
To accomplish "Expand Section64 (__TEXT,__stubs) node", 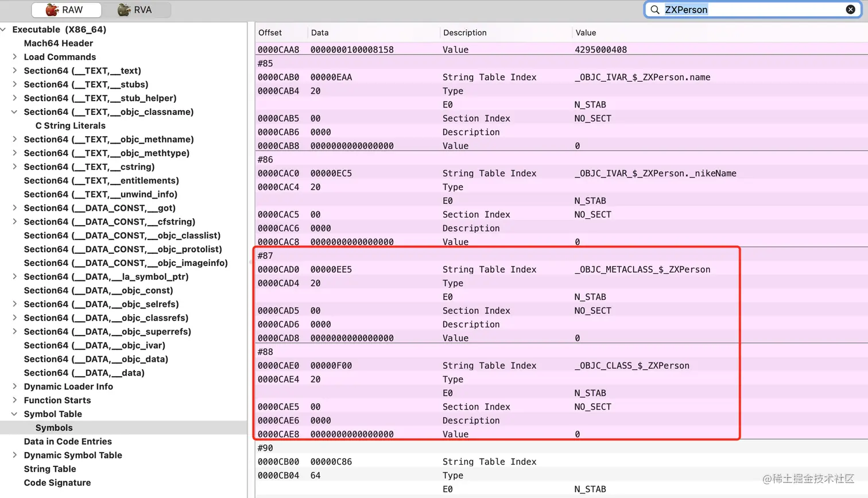I will coord(14,84).
